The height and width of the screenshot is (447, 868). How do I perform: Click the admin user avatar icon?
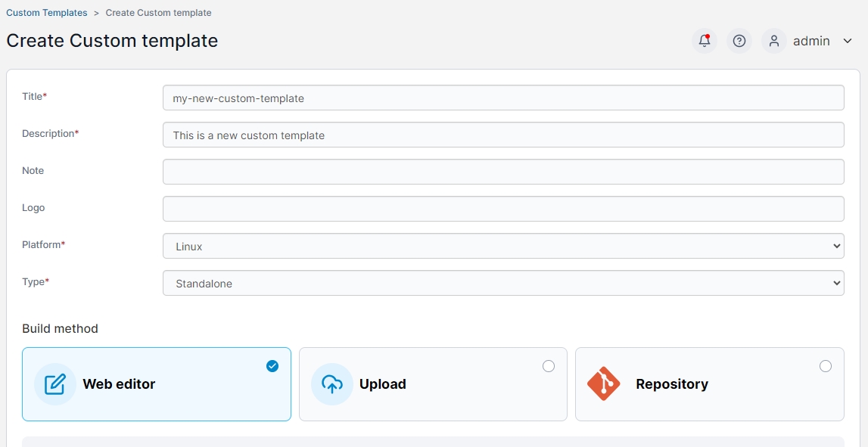(x=774, y=41)
